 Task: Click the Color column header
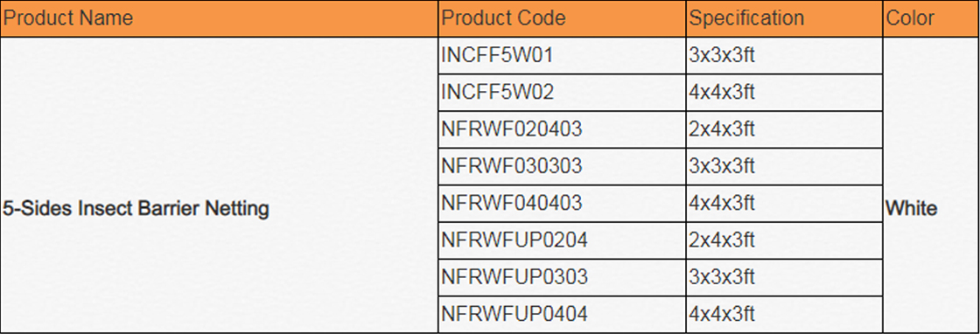coord(931,18)
